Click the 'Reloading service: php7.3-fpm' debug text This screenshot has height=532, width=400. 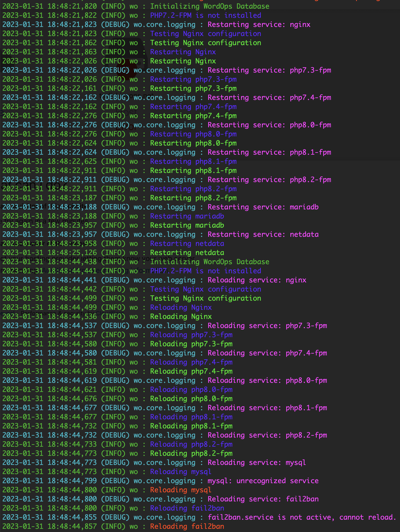(267, 326)
